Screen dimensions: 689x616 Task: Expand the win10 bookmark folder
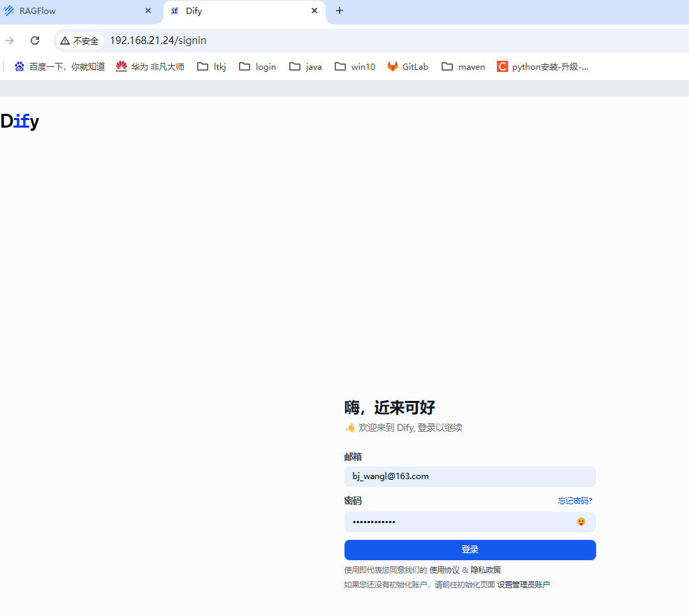tap(354, 66)
